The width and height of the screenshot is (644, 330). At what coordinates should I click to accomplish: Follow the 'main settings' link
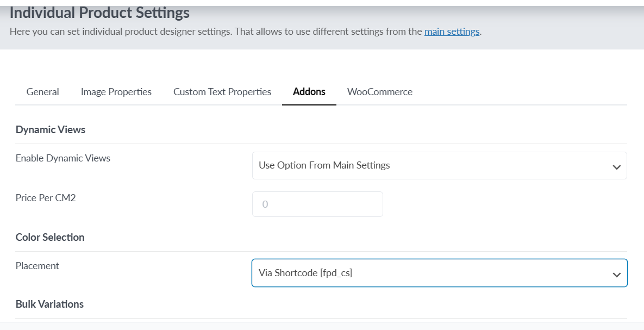point(452,32)
